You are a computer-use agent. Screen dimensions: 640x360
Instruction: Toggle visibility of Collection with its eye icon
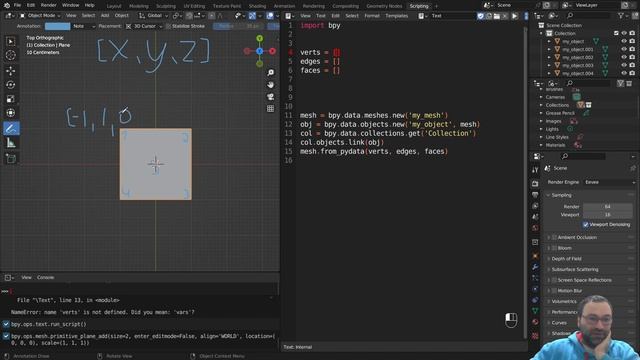point(624,33)
